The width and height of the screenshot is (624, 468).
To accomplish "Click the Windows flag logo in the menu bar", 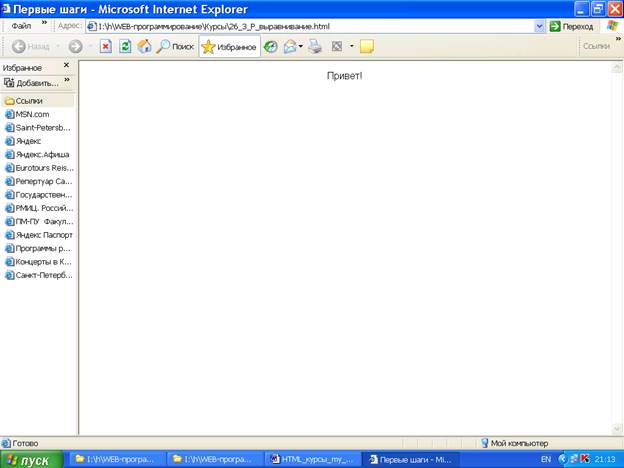I will pyautogui.click(x=612, y=26).
